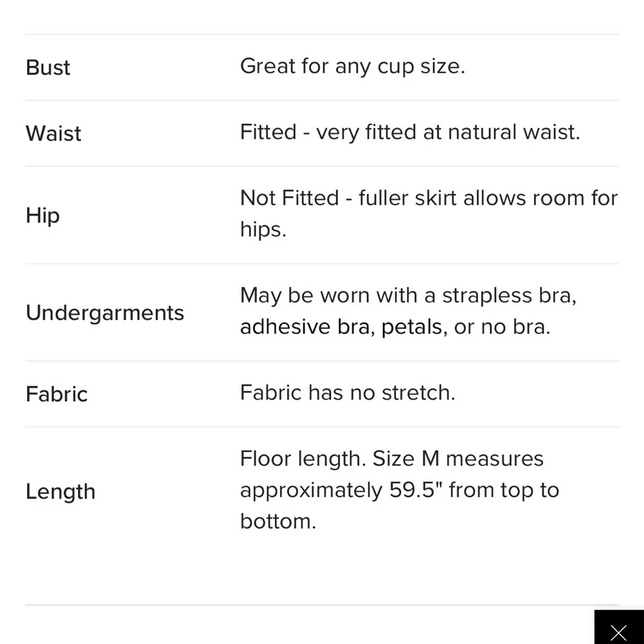Select the 'approximately 59.5" from top to' line
The height and width of the screenshot is (644, 644).
tap(399, 490)
